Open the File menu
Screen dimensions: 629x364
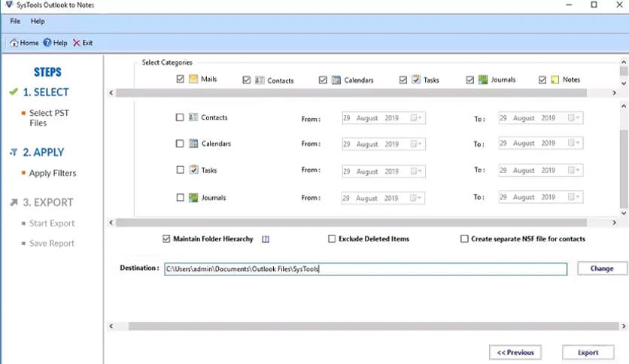15,21
